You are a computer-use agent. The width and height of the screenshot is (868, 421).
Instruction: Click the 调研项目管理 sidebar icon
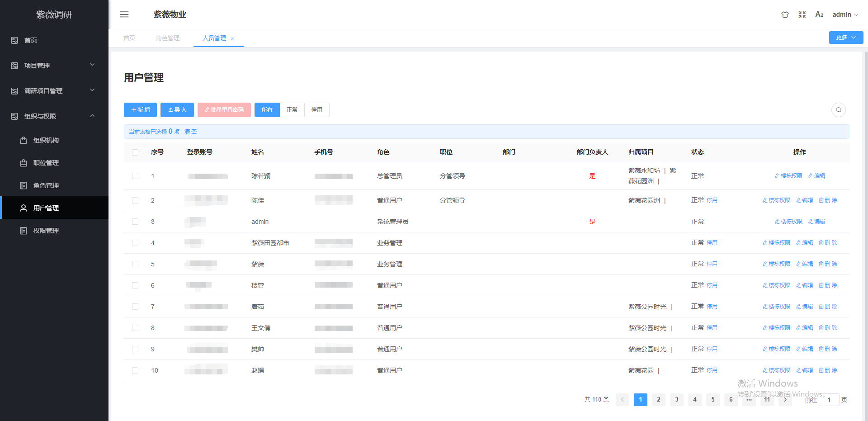(14, 91)
